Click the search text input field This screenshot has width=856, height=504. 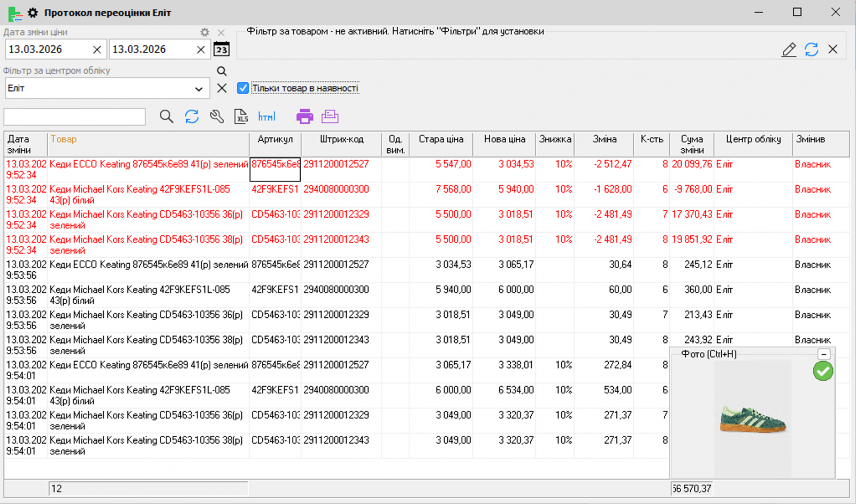point(75,117)
